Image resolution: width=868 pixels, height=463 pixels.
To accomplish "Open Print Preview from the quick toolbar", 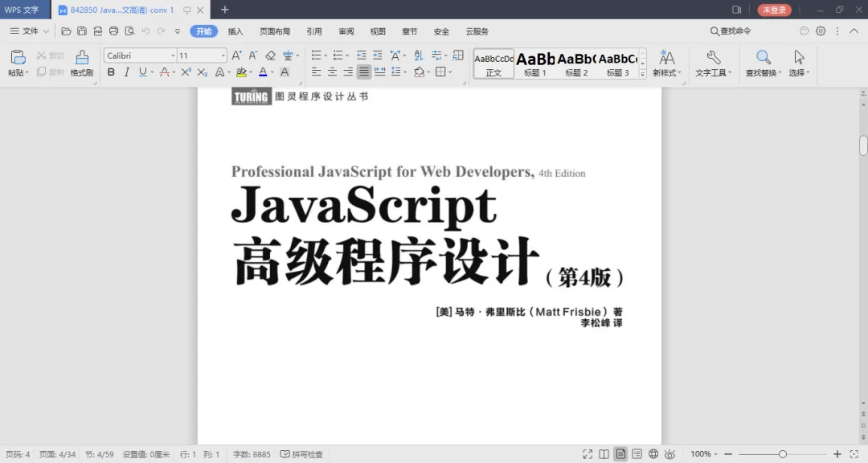I will click(x=129, y=31).
